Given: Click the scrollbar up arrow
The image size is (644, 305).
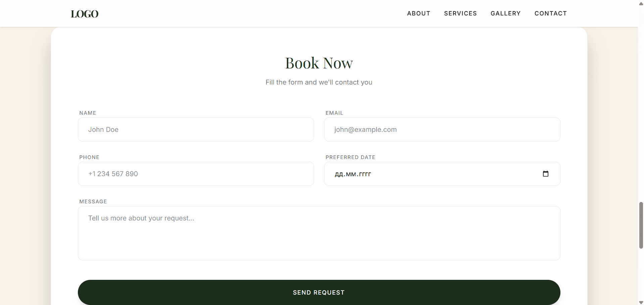Looking at the screenshot, I should (x=641, y=4).
